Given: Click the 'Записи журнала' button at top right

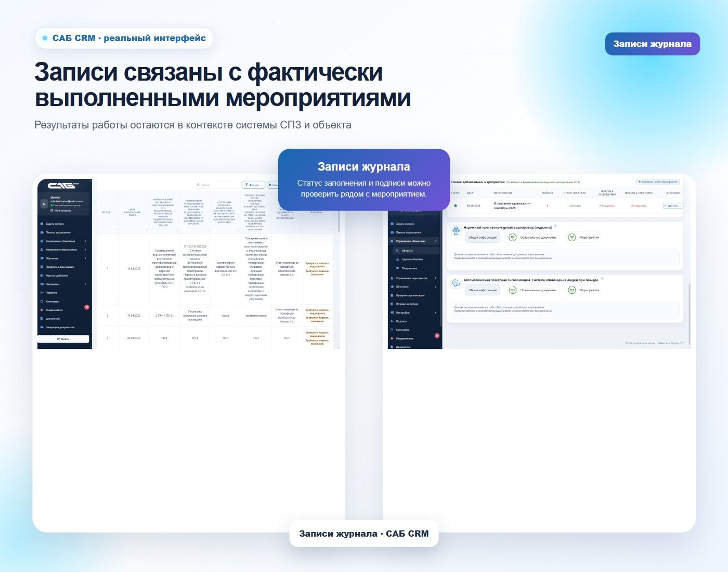Looking at the screenshot, I should tap(652, 44).
